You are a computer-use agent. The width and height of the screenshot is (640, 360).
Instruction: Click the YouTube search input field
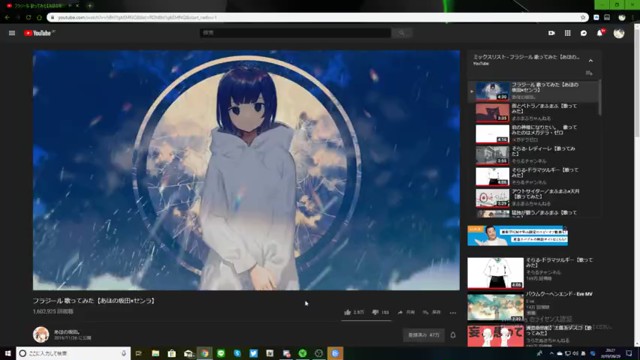pos(295,33)
